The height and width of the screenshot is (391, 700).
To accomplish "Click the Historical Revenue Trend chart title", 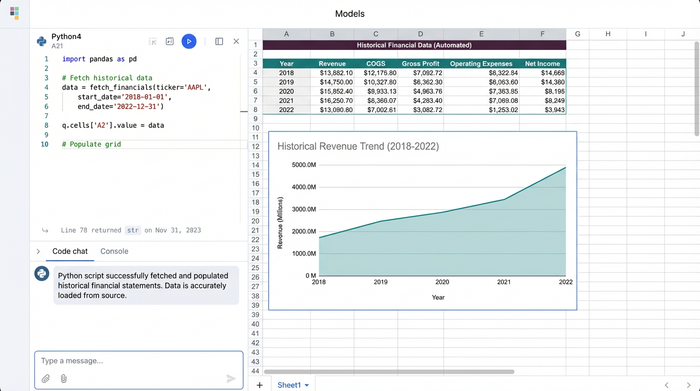I will coord(358,146).
